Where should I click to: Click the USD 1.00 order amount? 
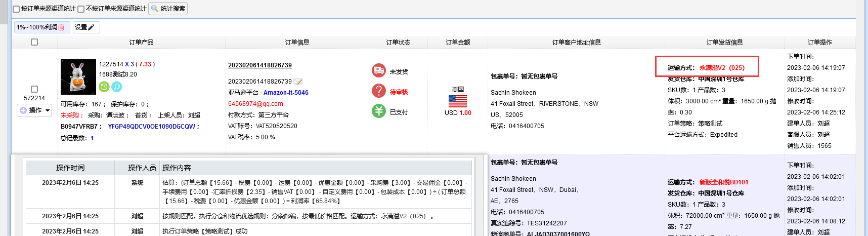[x=458, y=113]
